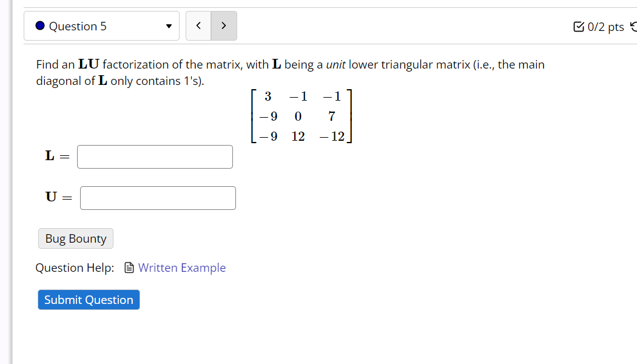The image size is (637, 364).
Task: Navigate forward using the highlighted arrow button
Action: tap(223, 25)
